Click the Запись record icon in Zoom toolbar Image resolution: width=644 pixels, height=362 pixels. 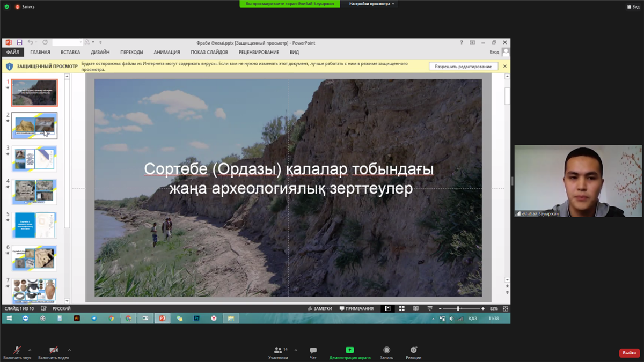[x=386, y=350]
